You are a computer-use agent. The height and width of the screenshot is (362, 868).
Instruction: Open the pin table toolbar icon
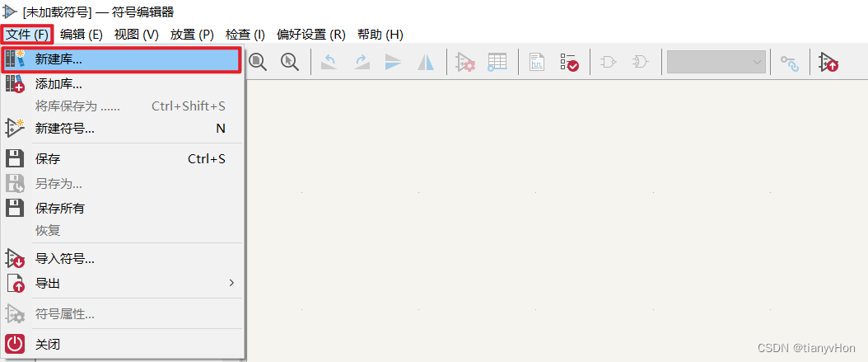click(x=497, y=62)
